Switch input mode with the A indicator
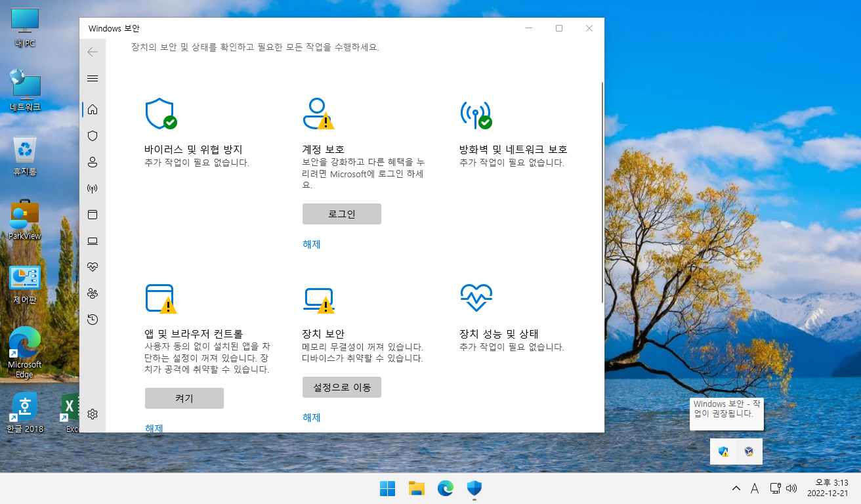Screen dimensions: 861x504 click(x=755, y=488)
